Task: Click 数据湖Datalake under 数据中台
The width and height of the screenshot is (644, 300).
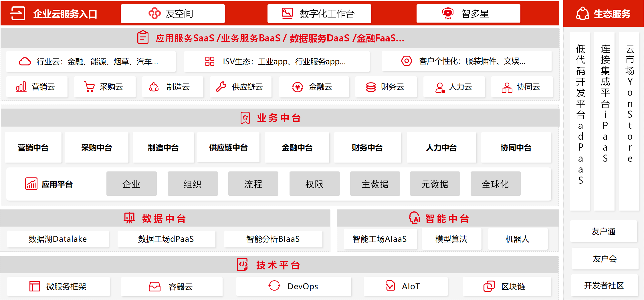Action: 58,239
